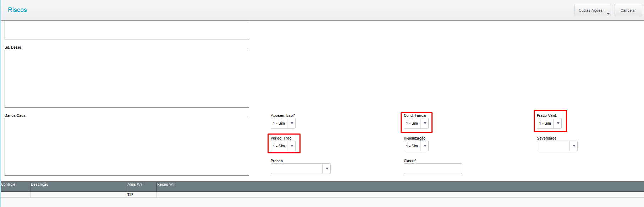Expand the Probab. combo box
644x207 pixels.
(326, 169)
